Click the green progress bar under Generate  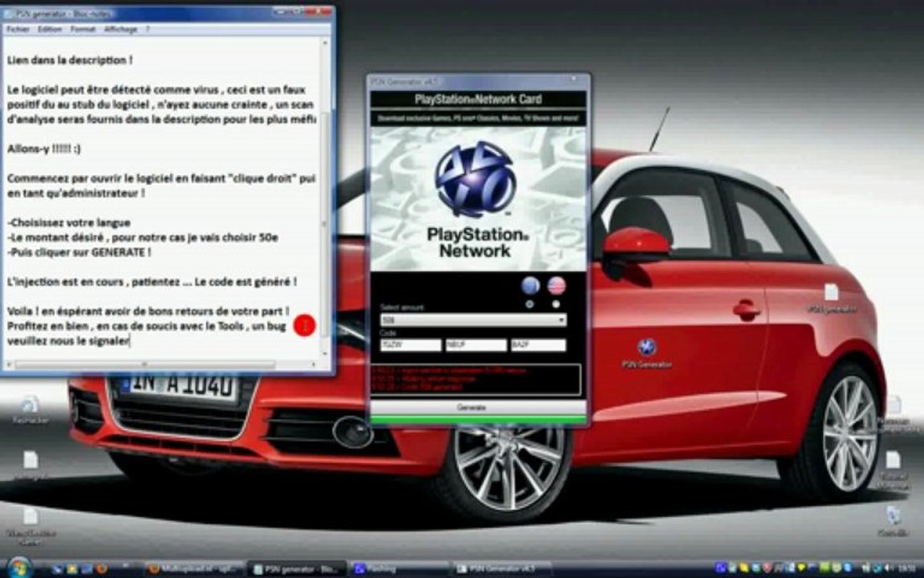click(x=478, y=420)
